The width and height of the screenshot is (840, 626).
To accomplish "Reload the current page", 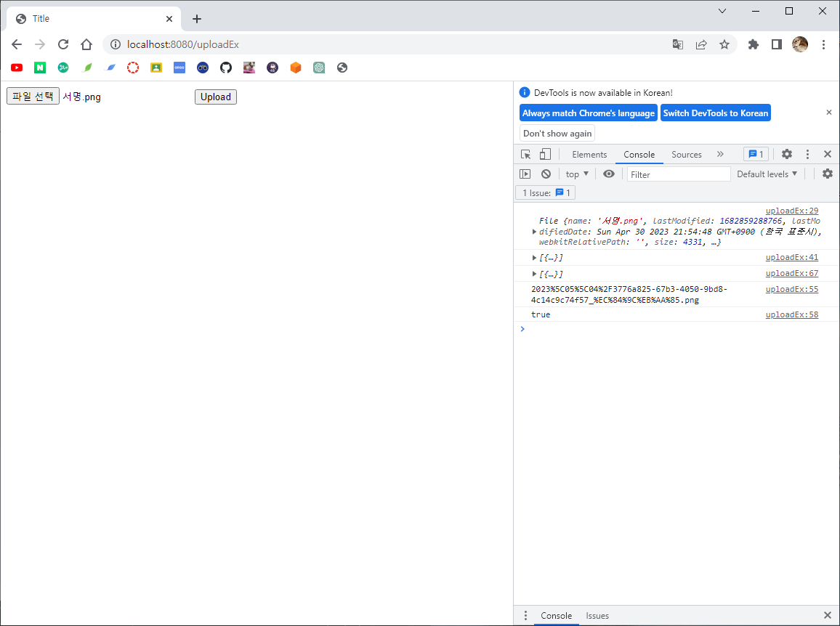I will click(x=63, y=44).
